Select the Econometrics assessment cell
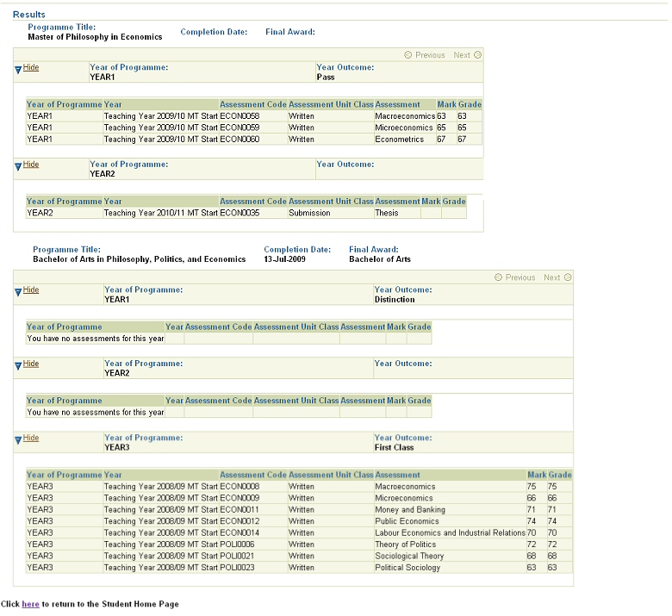 click(x=399, y=139)
